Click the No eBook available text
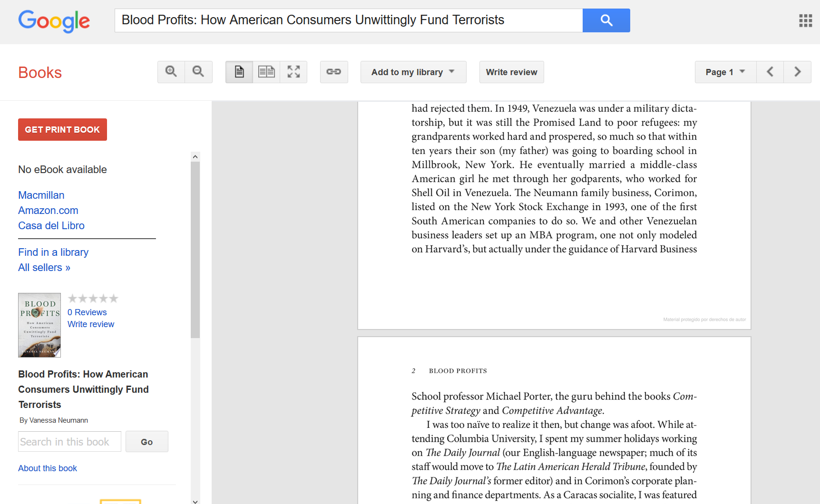820x504 pixels. point(62,170)
